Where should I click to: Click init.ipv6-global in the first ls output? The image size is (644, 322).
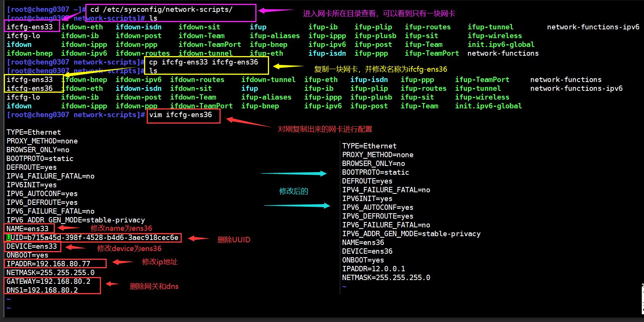(x=501, y=44)
